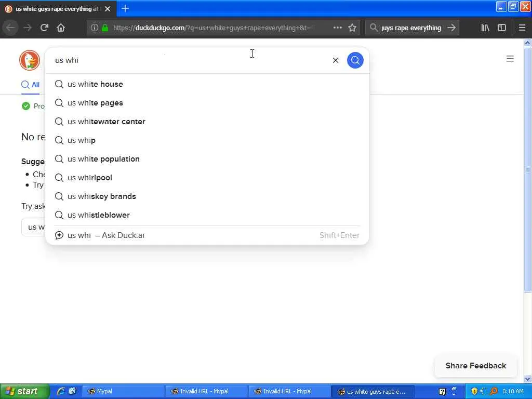This screenshot has width=532, height=399.
Task: Close the current browser tab
Action: [x=108, y=9]
